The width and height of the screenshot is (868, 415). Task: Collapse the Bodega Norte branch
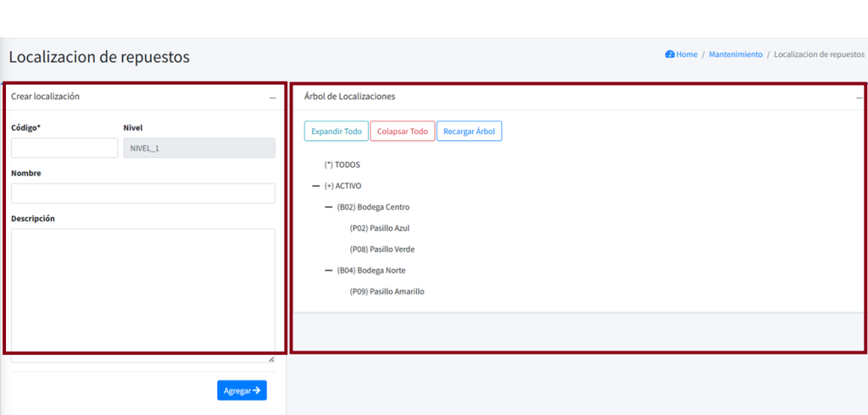pyautogui.click(x=329, y=271)
